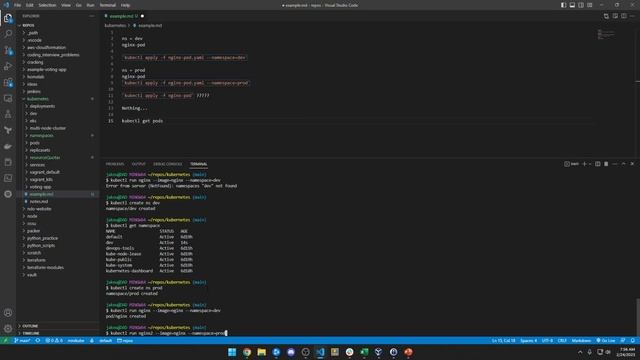This screenshot has height=360, width=640.
Task: Click the sync changes icon in status bar
Action: pyautogui.click(x=38, y=340)
